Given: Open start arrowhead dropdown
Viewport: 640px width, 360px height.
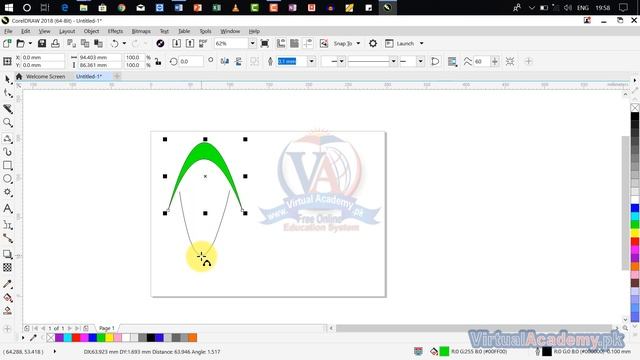Looking at the screenshot, I should coord(342,61).
